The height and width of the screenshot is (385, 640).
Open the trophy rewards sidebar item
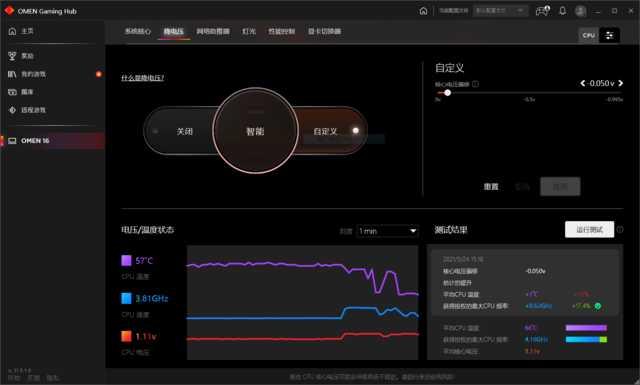click(x=21, y=56)
